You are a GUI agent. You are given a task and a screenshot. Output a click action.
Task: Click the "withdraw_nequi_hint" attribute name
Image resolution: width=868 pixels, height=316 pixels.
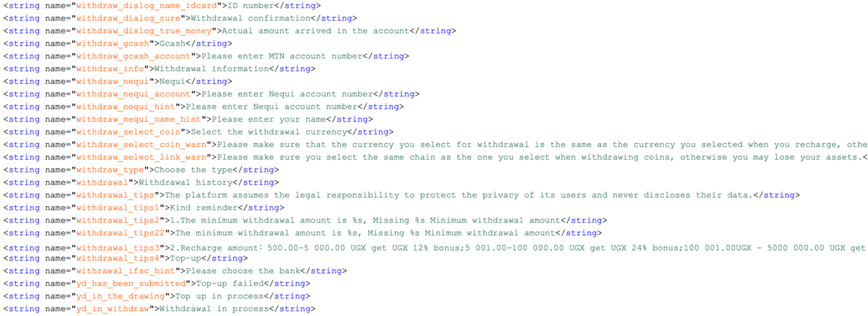(125, 107)
